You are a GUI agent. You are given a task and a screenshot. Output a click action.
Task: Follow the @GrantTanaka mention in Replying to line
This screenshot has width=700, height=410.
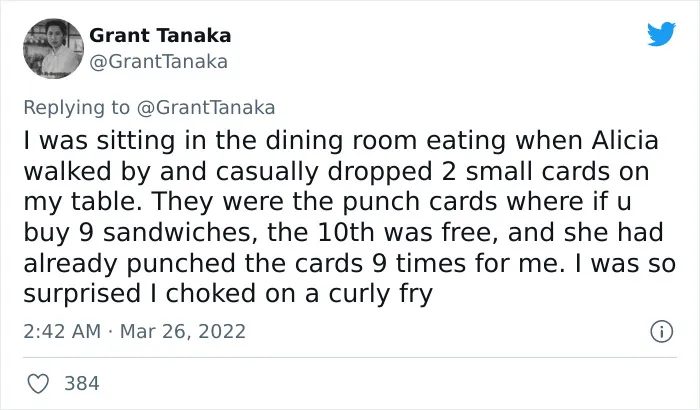click(206, 108)
